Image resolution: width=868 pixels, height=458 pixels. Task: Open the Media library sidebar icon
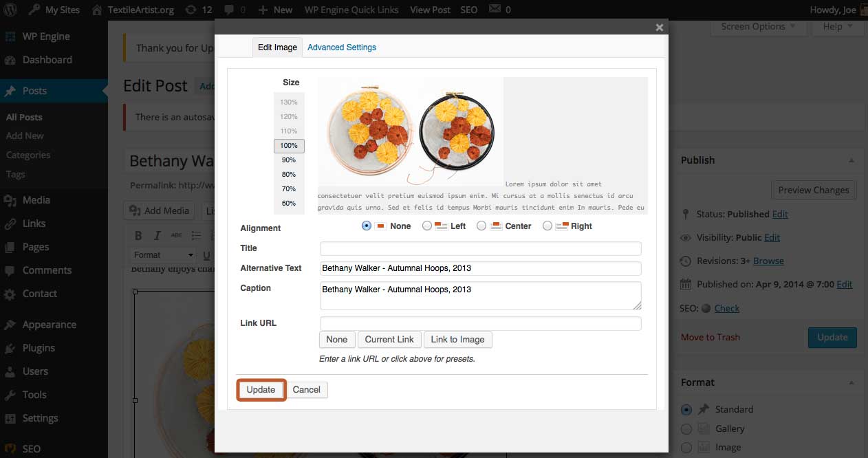click(10, 200)
